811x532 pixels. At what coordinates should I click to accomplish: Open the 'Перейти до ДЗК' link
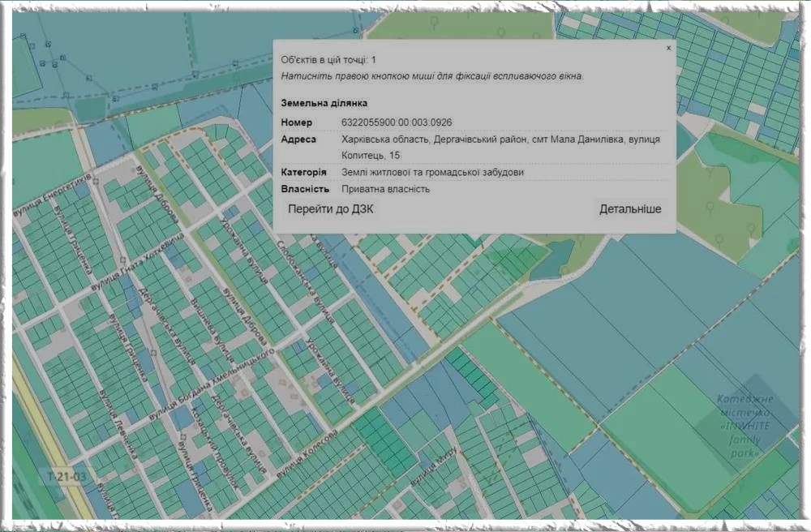tap(330, 209)
